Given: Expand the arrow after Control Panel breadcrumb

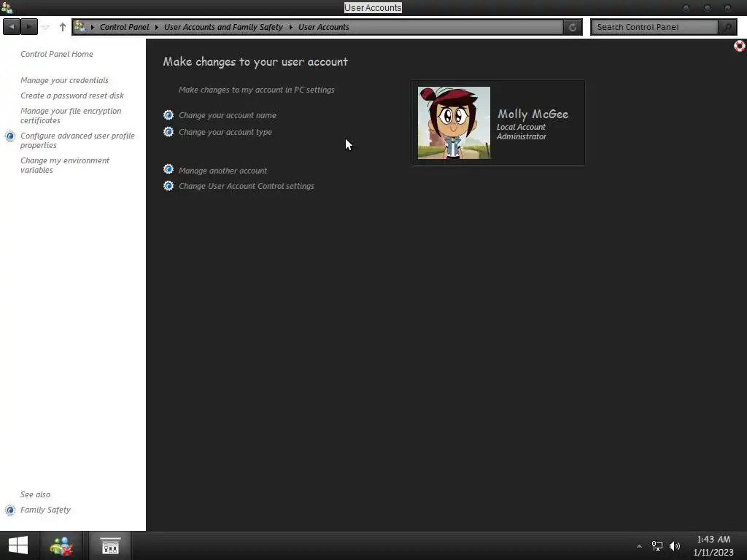Looking at the screenshot, I should point(156,27).
